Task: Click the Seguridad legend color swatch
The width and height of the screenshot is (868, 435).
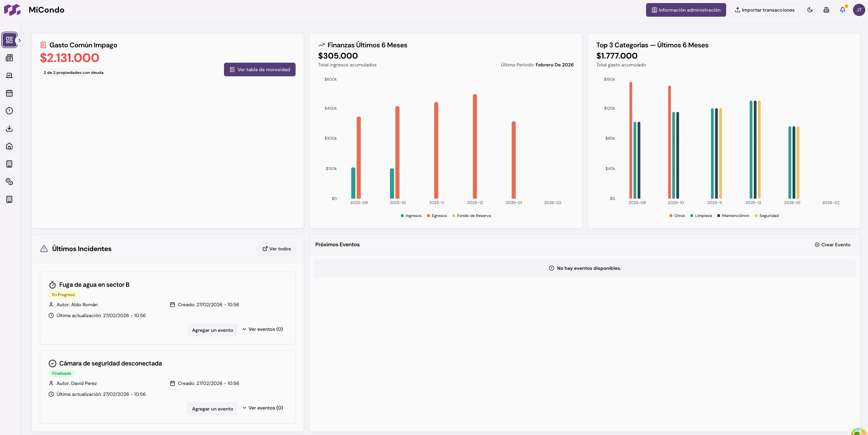Action: (x=756, y=216)
